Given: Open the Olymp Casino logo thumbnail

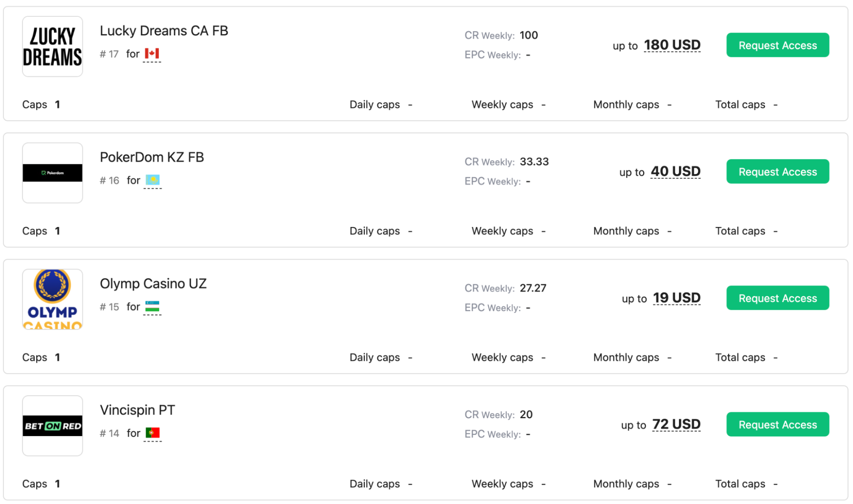Looking at the screenshot, I should 52,299.
